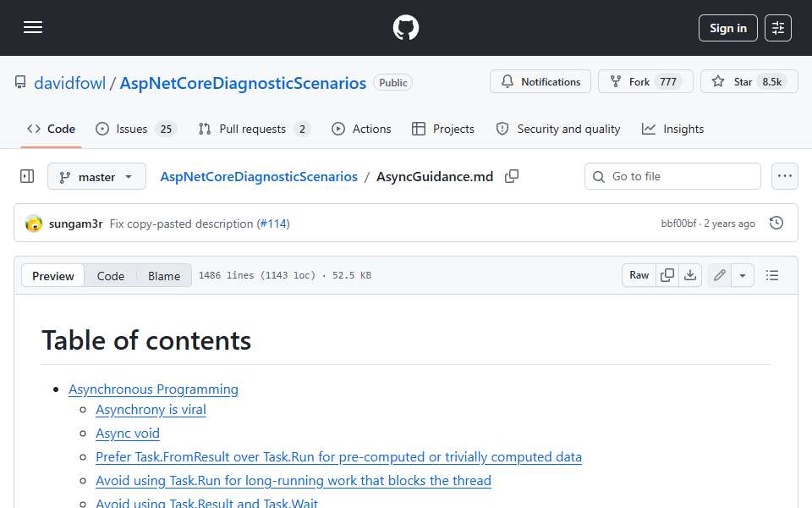Click the AsyncGuidance.md file name
This screenshot has height=508, width=812.
(435, 177)
